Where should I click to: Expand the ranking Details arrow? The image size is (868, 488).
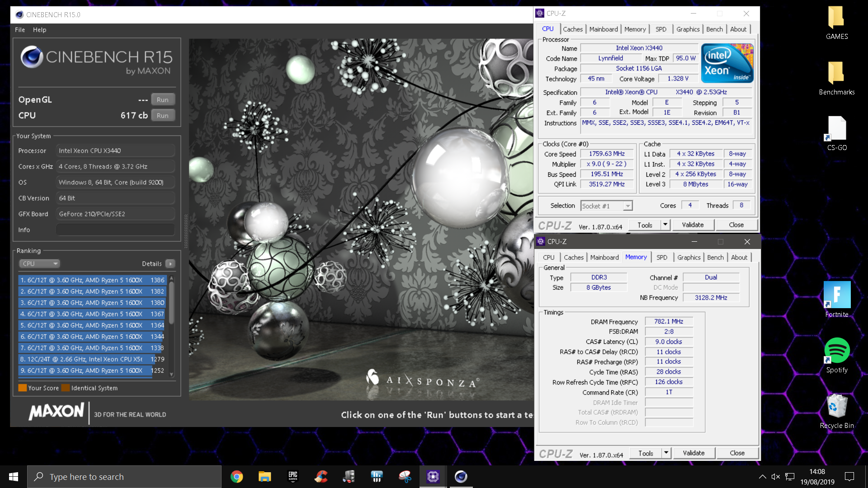[x=170, y=264]
